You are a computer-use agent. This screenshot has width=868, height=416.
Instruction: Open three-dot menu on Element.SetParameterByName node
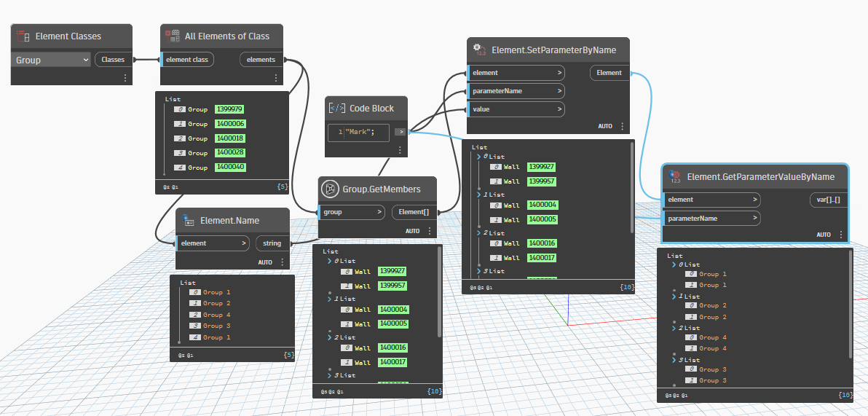click(x=623, y=126)
